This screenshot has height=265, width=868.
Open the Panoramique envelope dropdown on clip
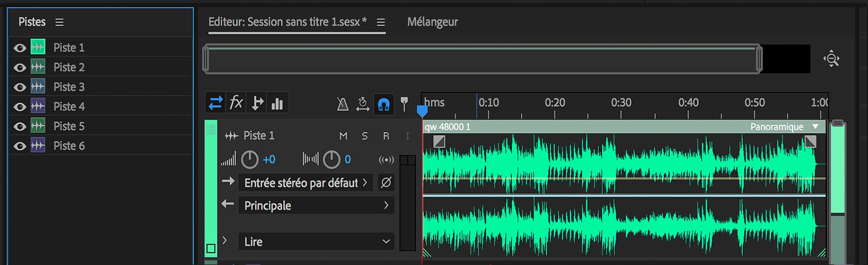(816, 127)
